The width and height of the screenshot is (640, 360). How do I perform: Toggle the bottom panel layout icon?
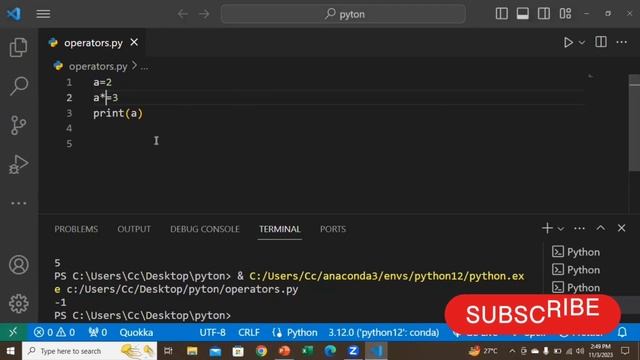522,13
